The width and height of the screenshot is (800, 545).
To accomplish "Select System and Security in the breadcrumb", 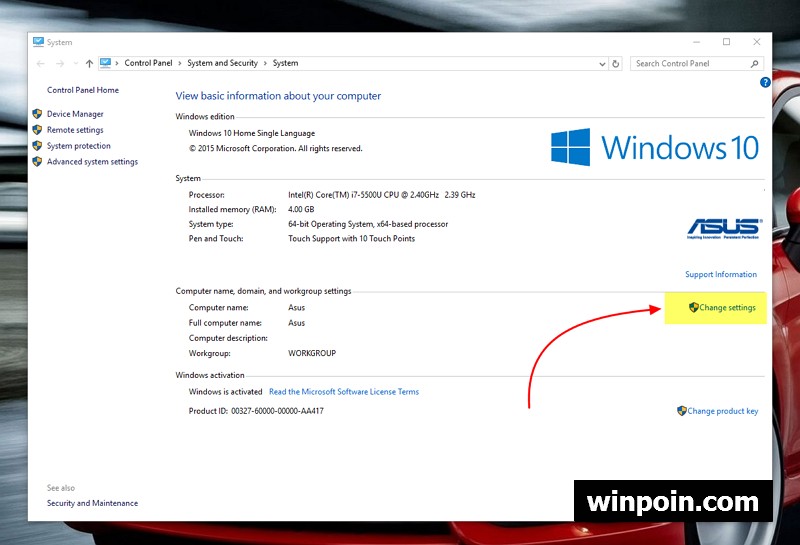I will pyautogui.click(x=222, y=63).
